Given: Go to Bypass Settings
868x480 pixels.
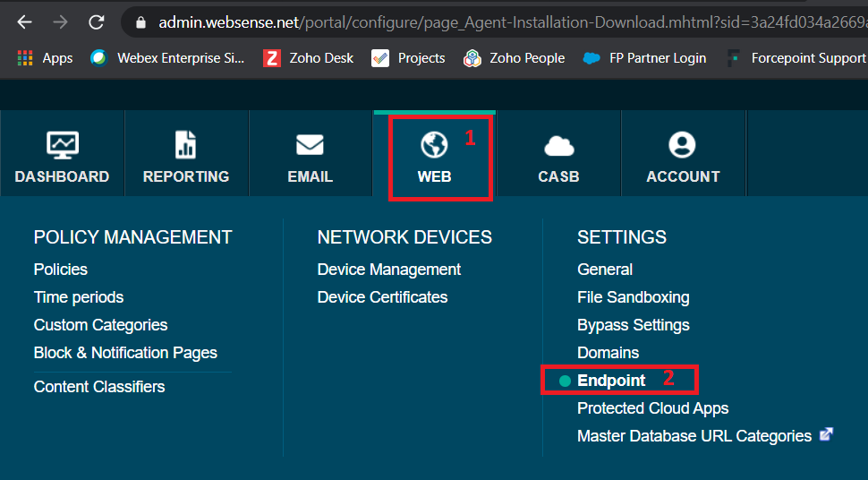Looking at the screenshot, I should pyautogui.click(x=634, y=325).
